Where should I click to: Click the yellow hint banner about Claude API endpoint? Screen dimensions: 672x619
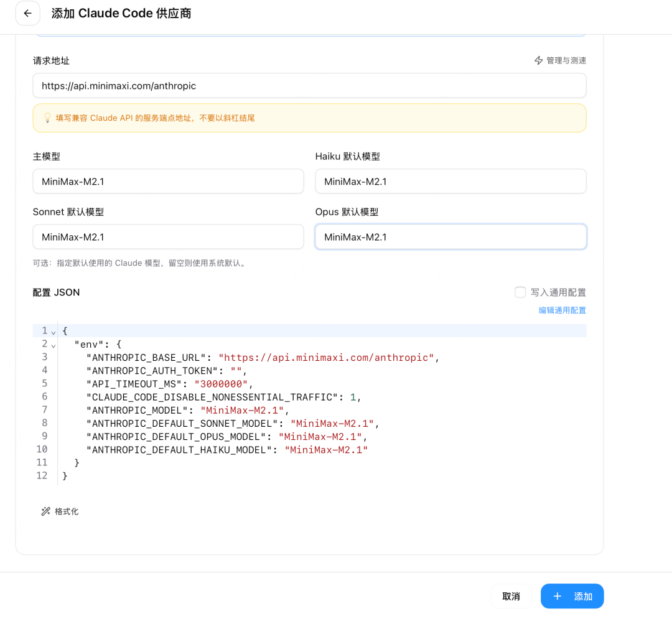pos(309,118)
